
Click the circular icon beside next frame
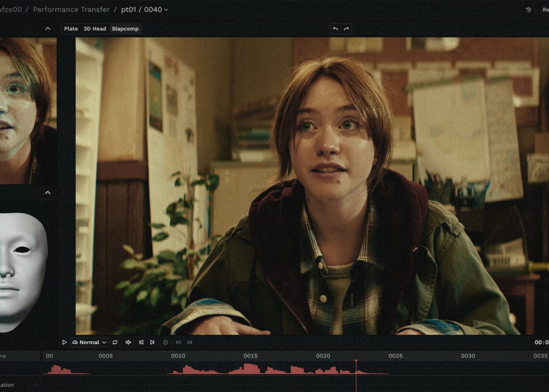165,342
